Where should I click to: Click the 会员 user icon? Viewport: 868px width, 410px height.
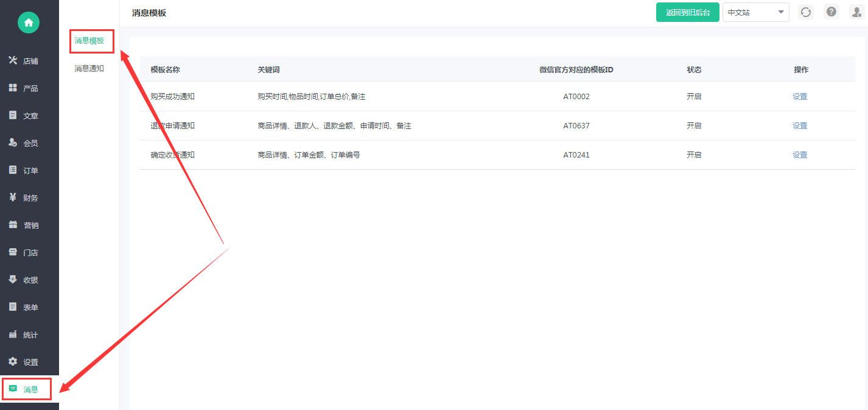[13, 142]
